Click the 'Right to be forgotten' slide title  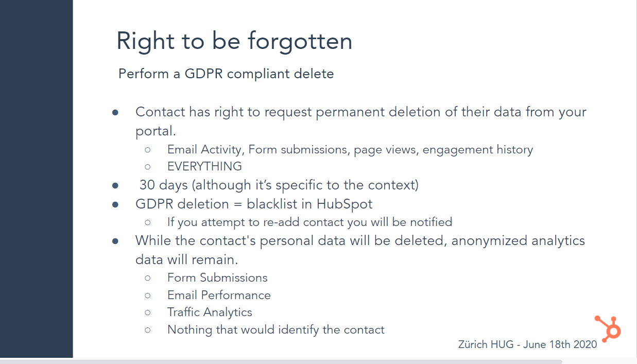(x=234, y=41)
